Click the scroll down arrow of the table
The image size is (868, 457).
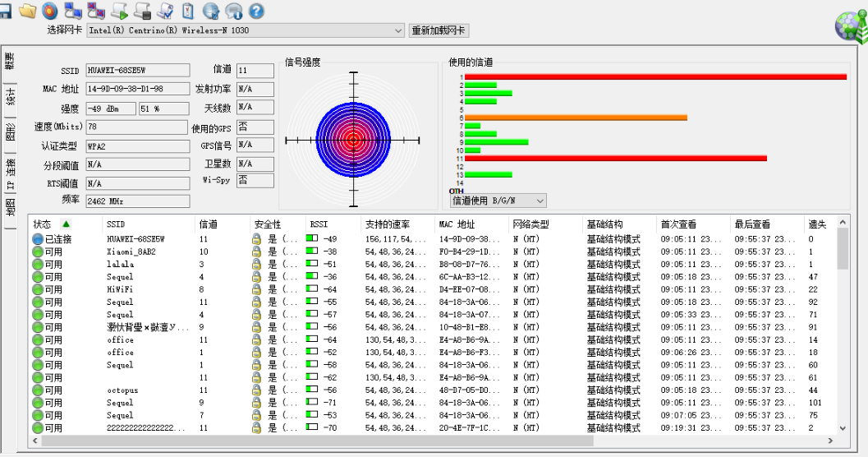point(843,427)
